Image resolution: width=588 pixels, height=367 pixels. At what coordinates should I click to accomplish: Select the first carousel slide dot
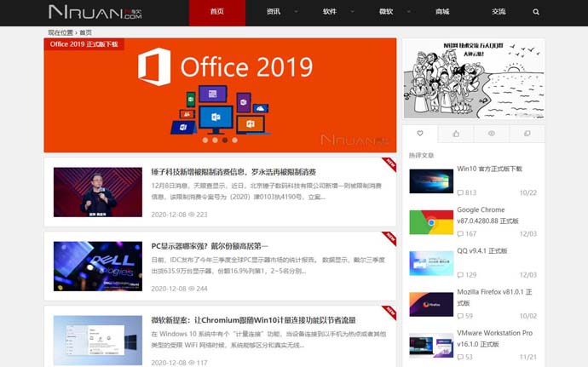pyautogui.click(x=205, y=140)
